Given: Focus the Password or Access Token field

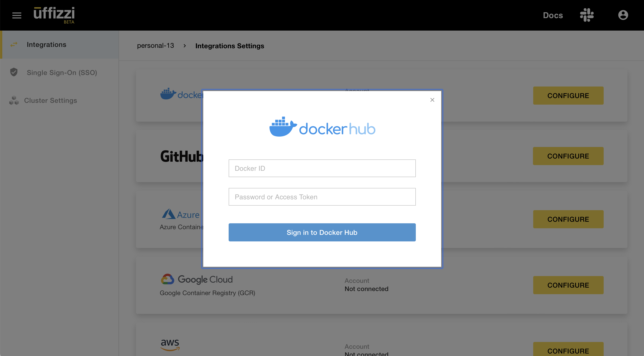Looking at the screenshot, I should tap(322, 197).
